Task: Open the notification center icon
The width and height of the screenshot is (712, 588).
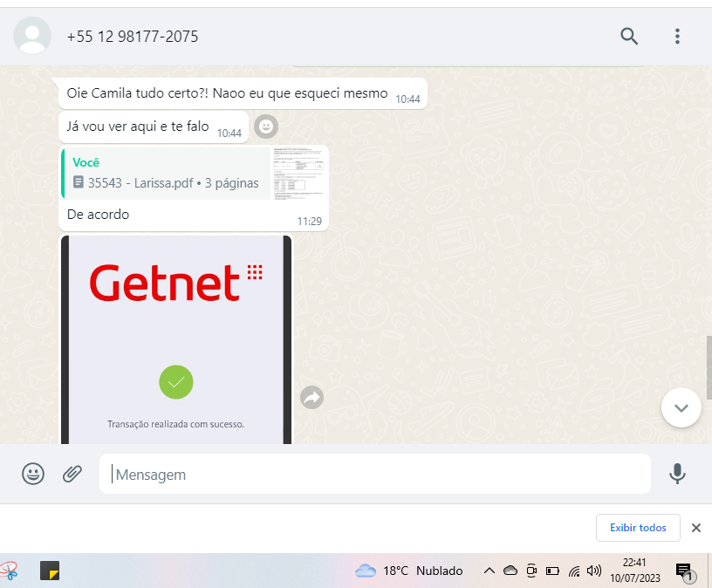Action: (684, 571)
